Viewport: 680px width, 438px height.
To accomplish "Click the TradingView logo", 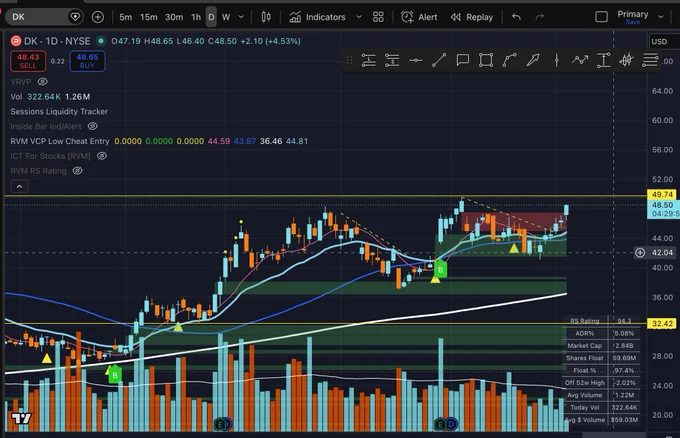I will [x=21, y=418].
